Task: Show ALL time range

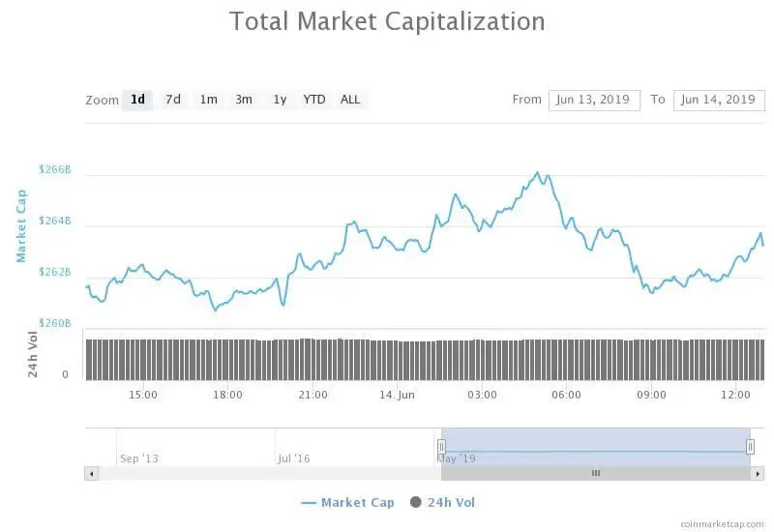Action: click(x=350, y=100)
